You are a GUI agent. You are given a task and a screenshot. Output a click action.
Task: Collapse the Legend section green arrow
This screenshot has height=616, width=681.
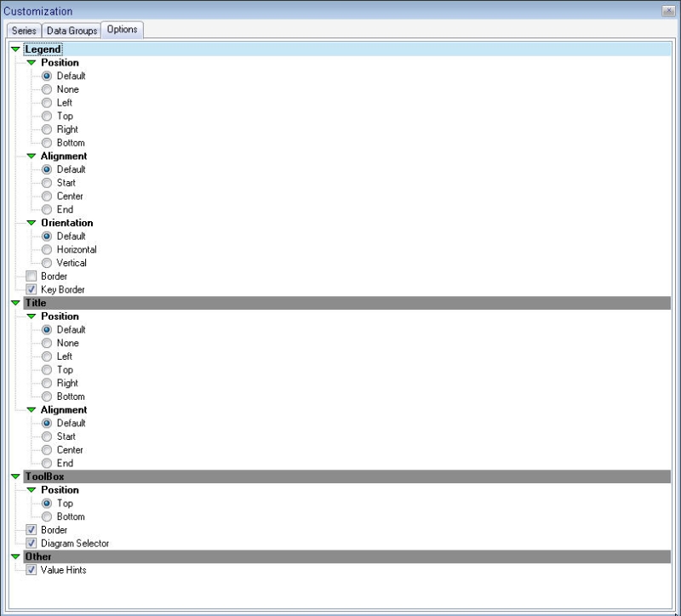(x=15, y=49)
